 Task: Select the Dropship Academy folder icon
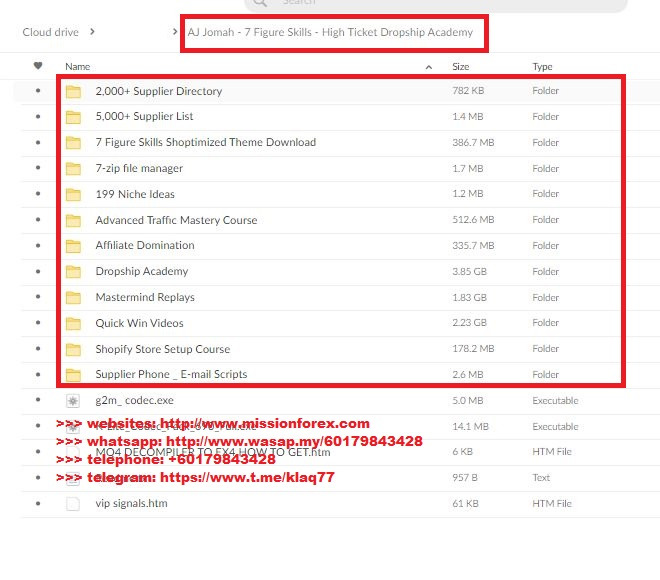pos(73,272)
